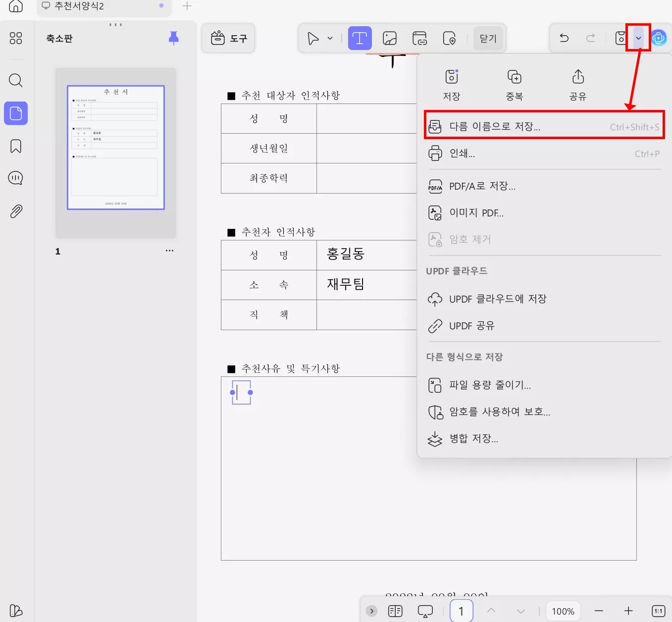Screen dimensions: 672x622
Task: Expand the save options dropdown chevron
Action: 638,38
